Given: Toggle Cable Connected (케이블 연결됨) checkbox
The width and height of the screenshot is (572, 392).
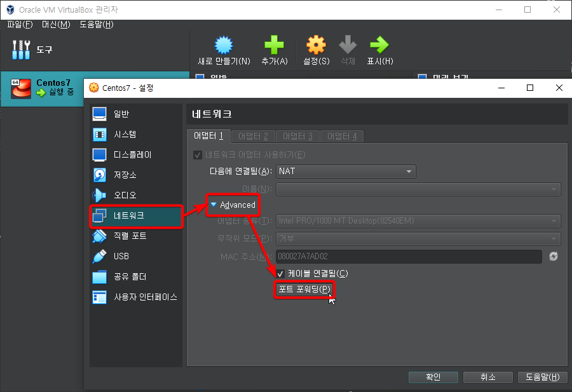Looking at the screenshot, I should click(x=280, y=273).
